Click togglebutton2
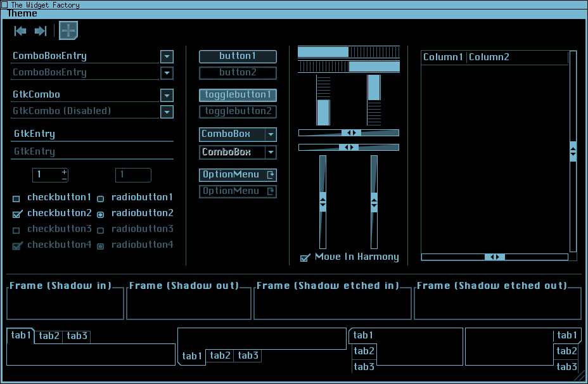Screen dimensions: 588x384 [x=238, y=112]
